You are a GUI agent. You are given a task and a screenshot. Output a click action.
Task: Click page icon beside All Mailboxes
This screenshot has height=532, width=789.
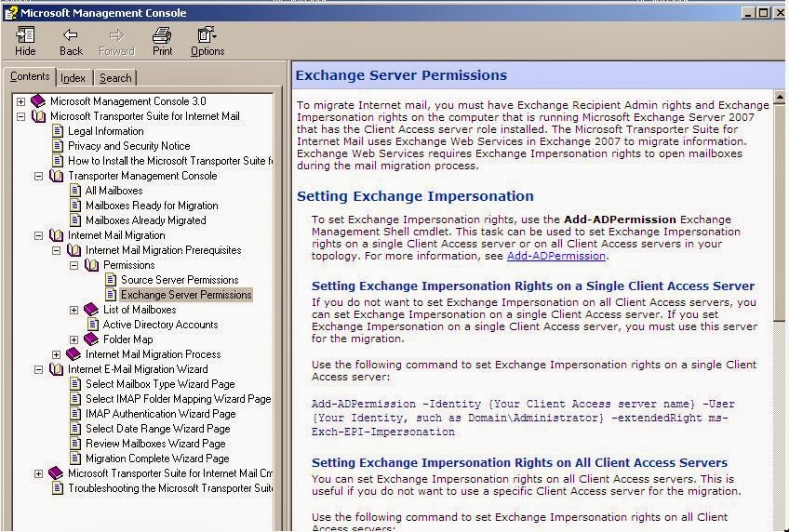[x=75, y=191]
